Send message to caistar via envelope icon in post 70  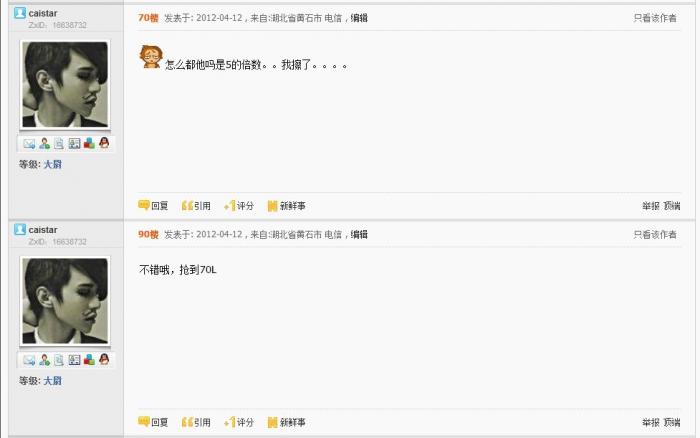click(29, 144)
